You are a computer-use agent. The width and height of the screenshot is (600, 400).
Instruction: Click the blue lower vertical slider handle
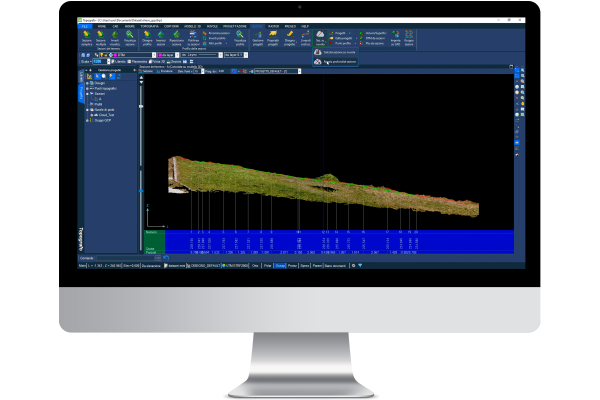click(x=141, y=191)
